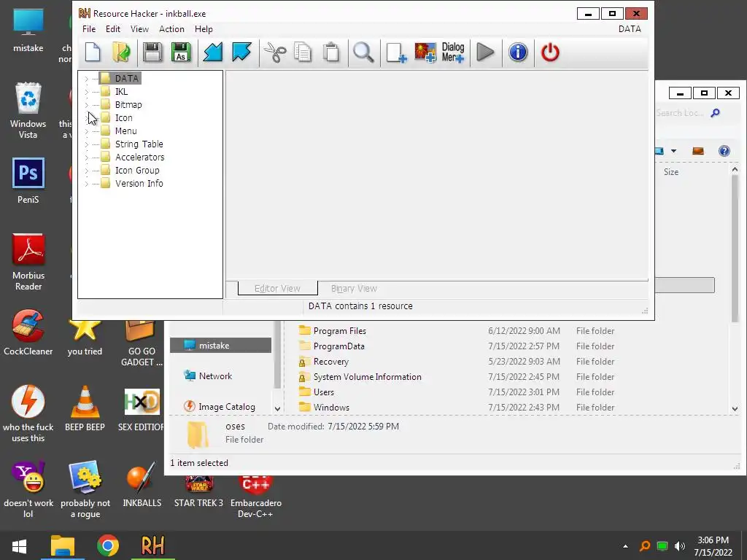Screen dimensions: 747x560
Task: Select System Volume Information folder
Action: (x=360, y=376)
